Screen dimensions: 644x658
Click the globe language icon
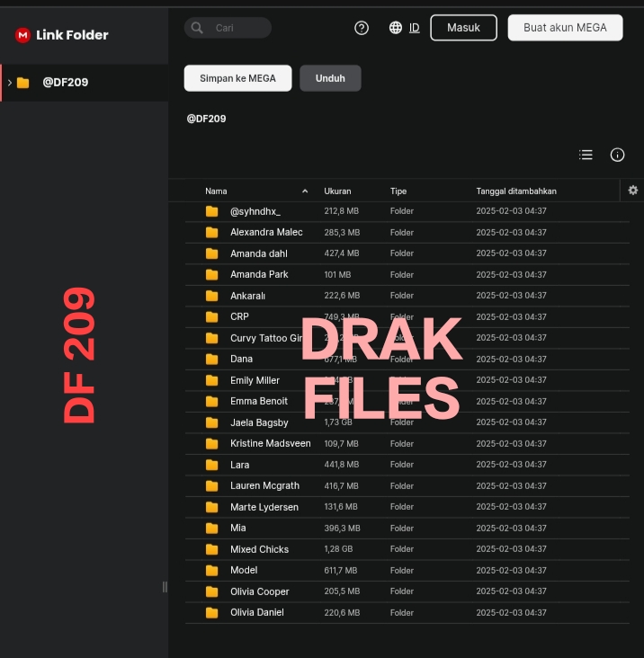coord(396,28)
